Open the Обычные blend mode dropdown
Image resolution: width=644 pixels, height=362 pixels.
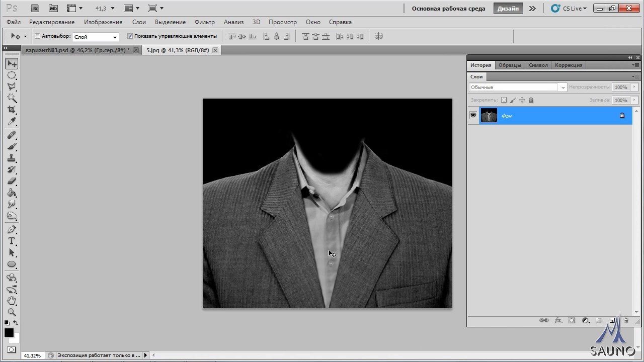[x=518, y=87]
